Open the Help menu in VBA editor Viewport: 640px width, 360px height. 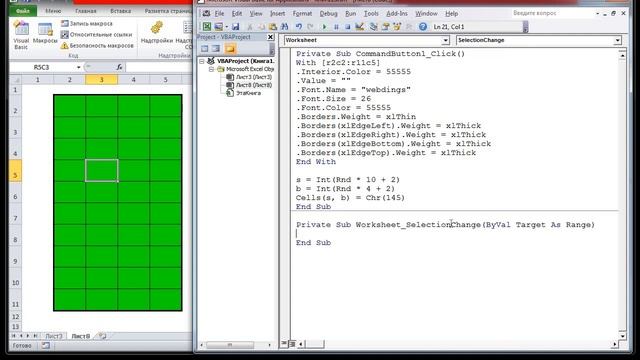click(451, 13)
